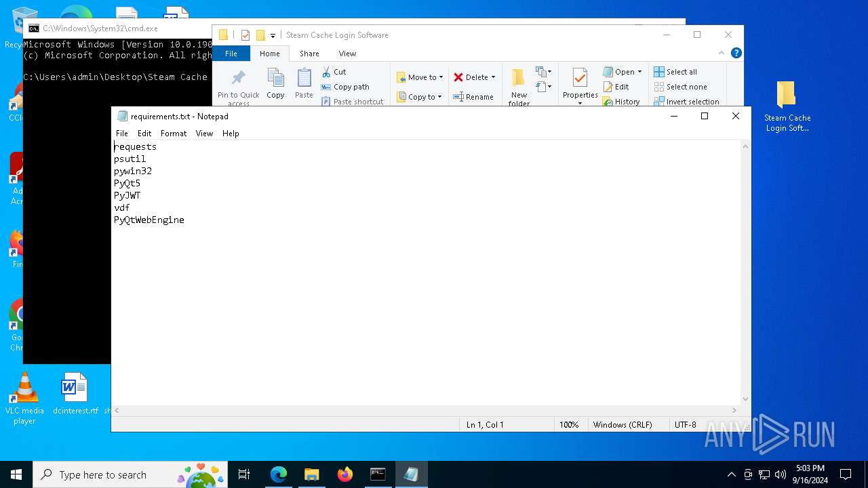Open Notepad View menu
The height and width of the screenshot is (488, 868).
click(x=205, y=134)
